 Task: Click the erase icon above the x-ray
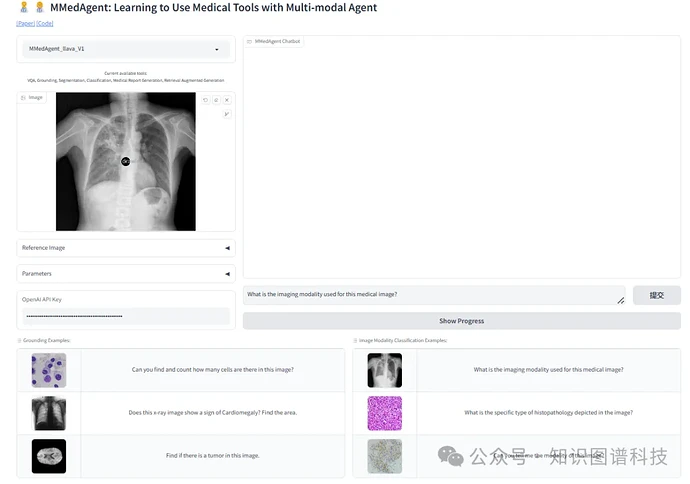tap(216, 100)
